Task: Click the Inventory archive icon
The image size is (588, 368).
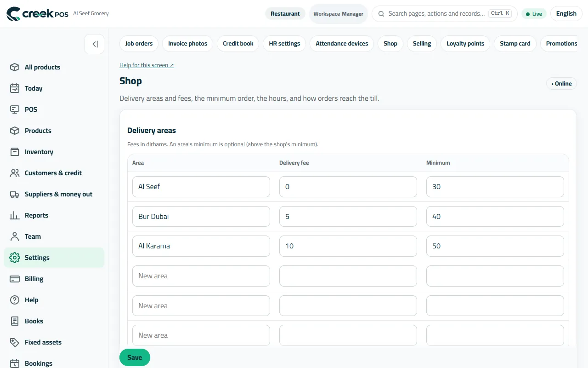Action: (x=15, y=152)
